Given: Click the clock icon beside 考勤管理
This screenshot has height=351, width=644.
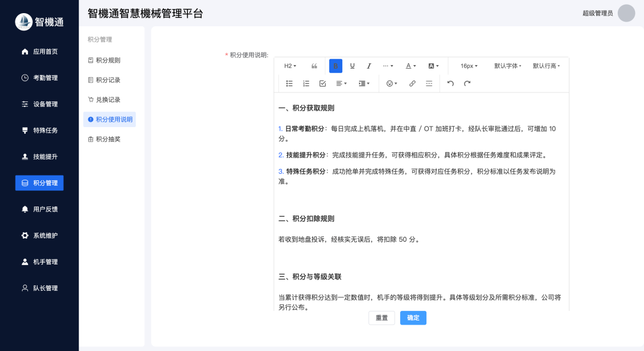Looking at the screenshot, I should point(25,78).
